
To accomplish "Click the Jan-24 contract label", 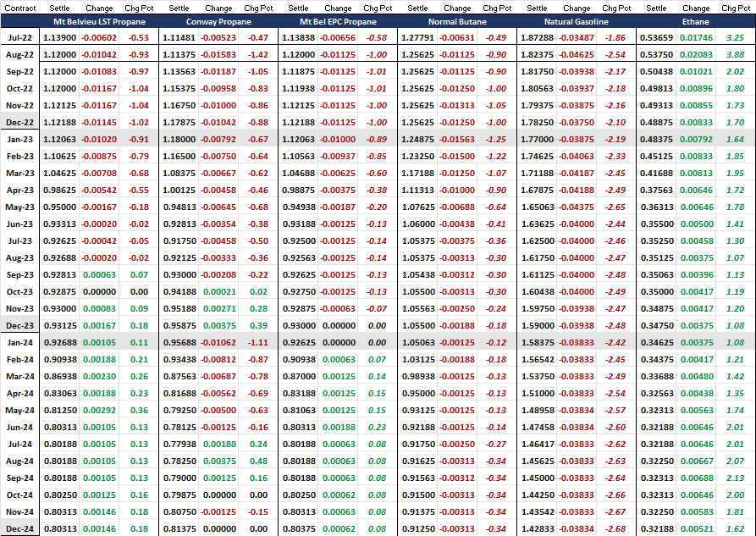I will (19, 343).
